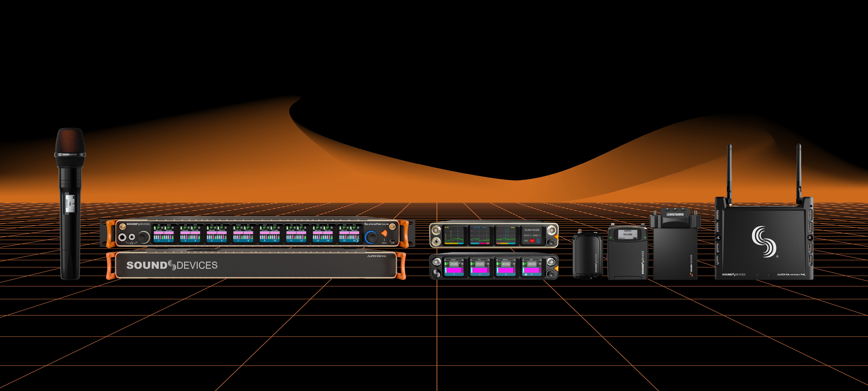Click the red Stop button
The height and width of the screenshot is (391, 868).
[532, 241]
